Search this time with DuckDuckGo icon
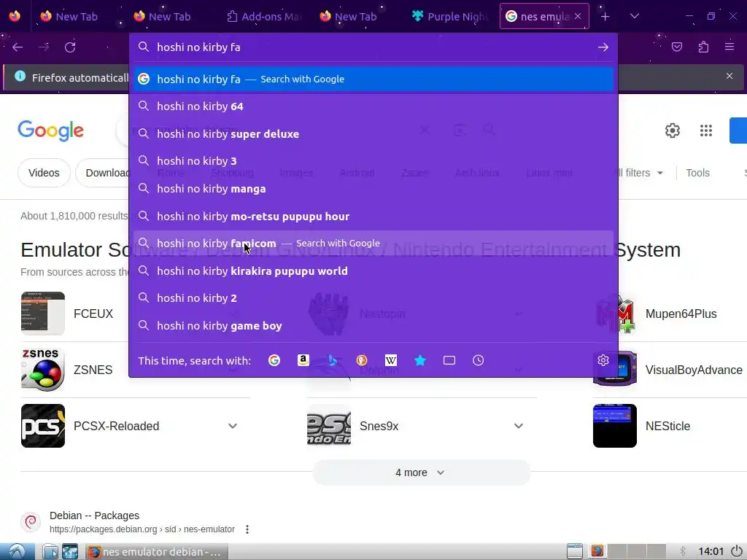The height and width of the screenshot is (560, 747). pyautogui.click(x=362, y=360)
